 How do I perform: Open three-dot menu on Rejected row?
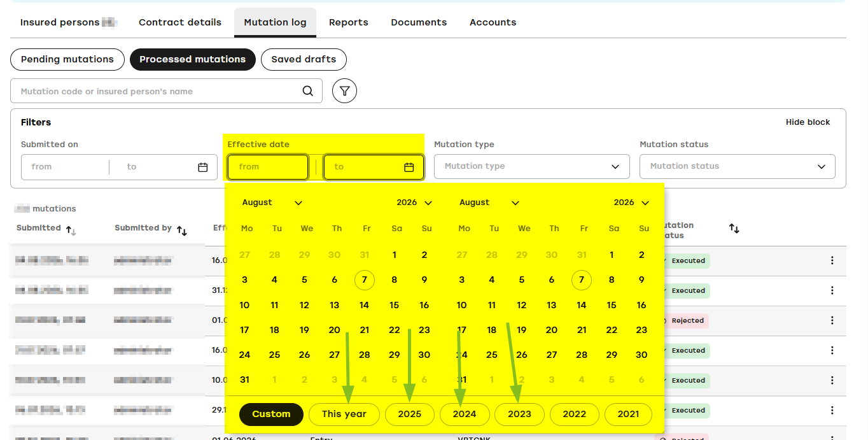click(832, 320)
